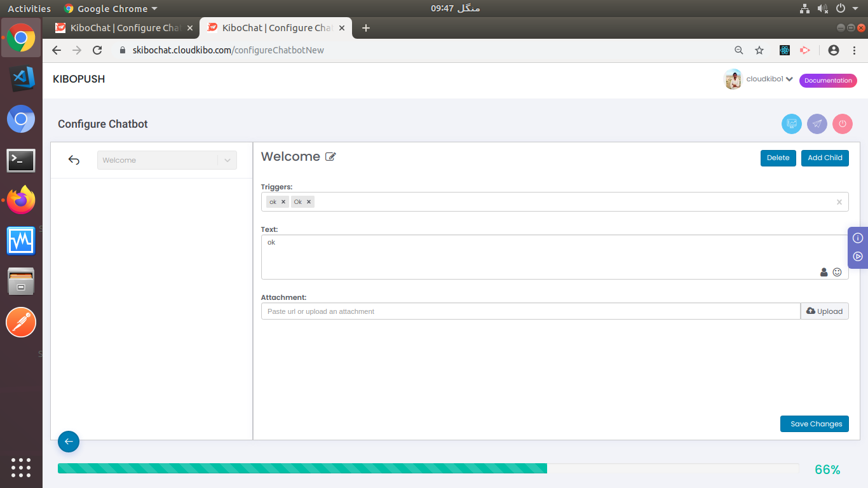
Task: Click the blue analytics round icon
Action: (x=791, y=124)
